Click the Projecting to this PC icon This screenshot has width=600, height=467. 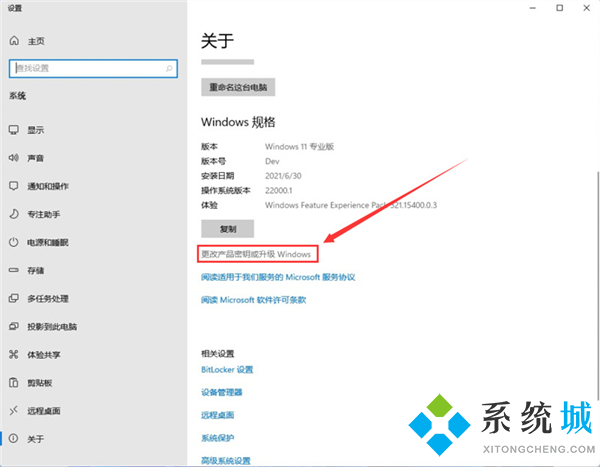click(14, 327)
